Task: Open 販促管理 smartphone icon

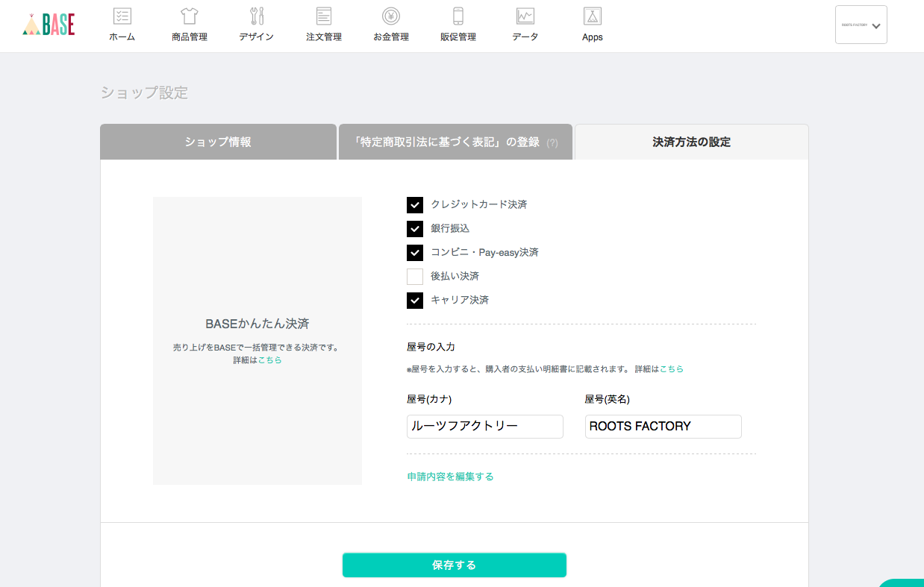Action: pyautogui.click(x=458, y=16)
